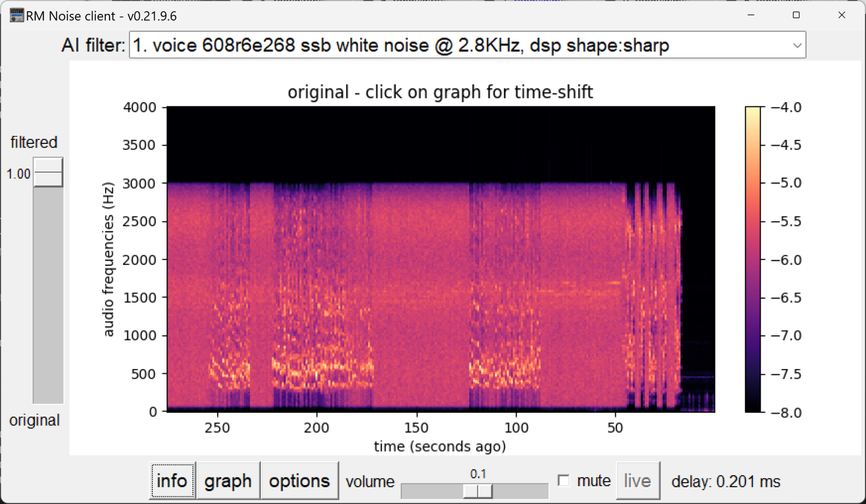Click the filtered/original mix slider handle

coord(48,172)
